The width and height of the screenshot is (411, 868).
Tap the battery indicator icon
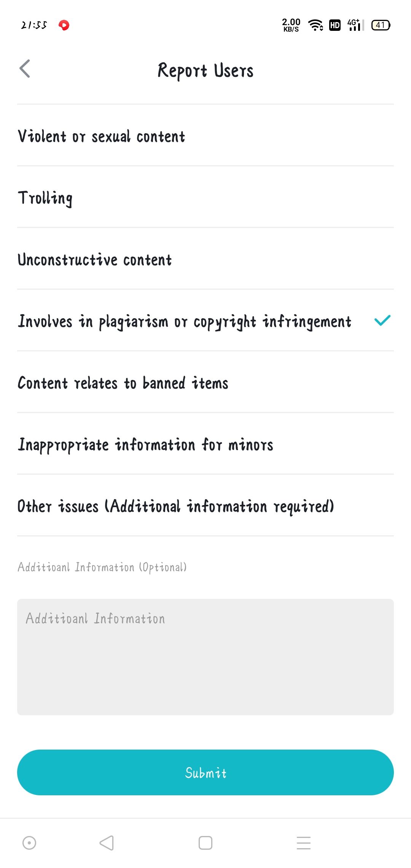pos(381,25)
